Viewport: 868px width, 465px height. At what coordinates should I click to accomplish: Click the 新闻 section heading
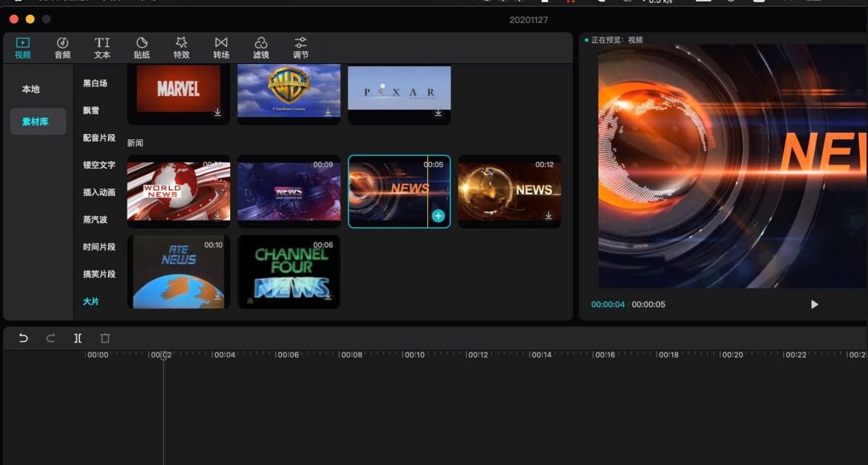tap(135, 143)
